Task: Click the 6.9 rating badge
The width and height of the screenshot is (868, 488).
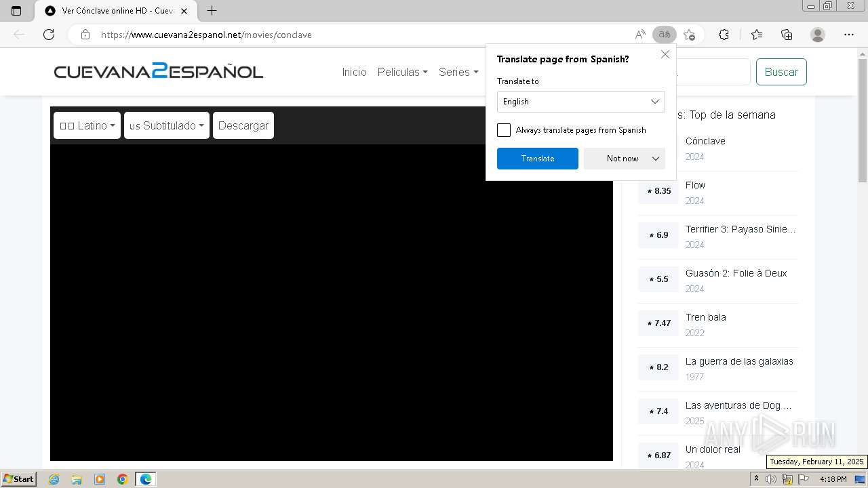Action: coord(658,235)
